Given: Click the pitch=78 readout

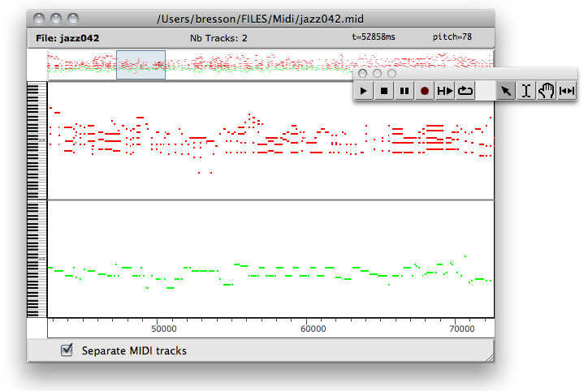Looking at the screenshot, I should tap(452, 37).
